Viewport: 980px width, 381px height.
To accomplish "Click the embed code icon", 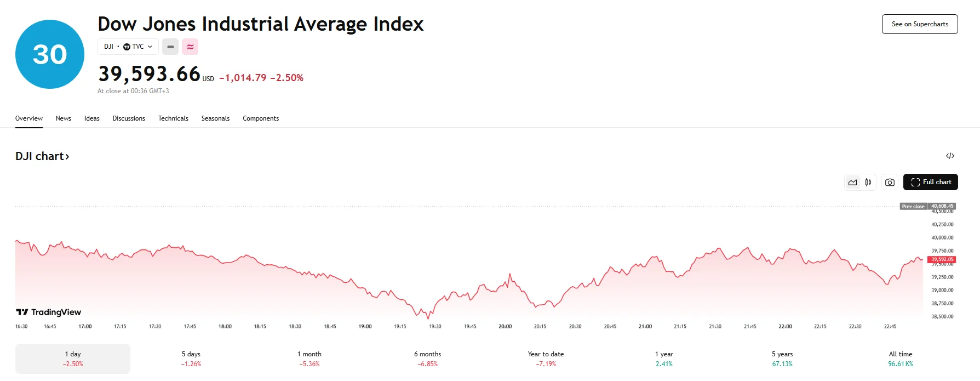I will point(950,156).
